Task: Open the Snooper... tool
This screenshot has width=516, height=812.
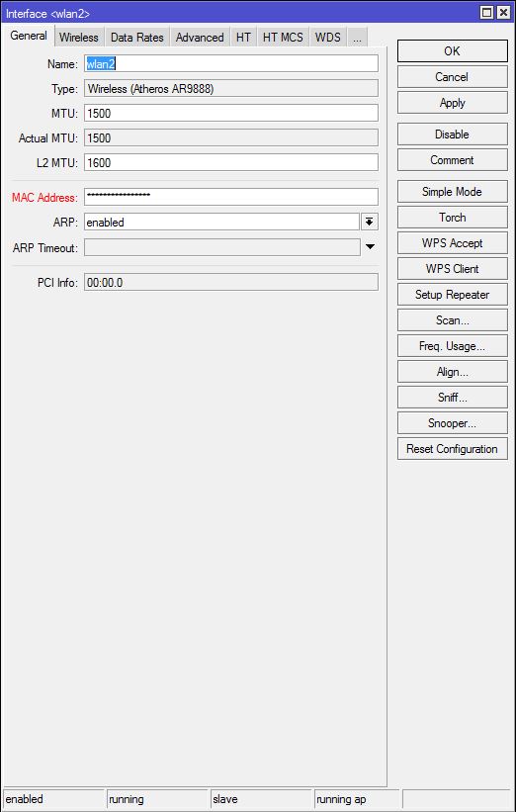Action: click(x=452, y=423)
